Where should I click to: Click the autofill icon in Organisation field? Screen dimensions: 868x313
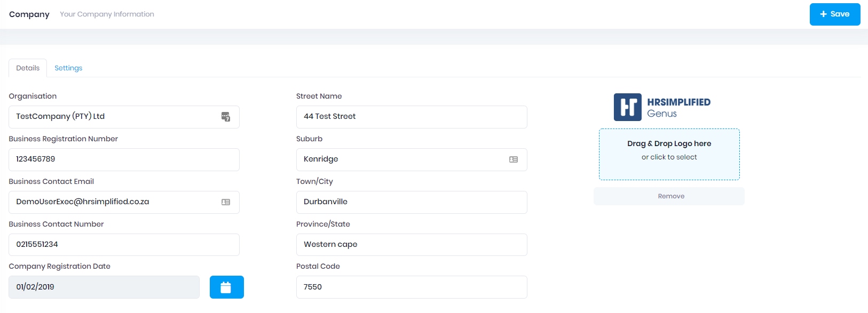[x=226, y=117]
